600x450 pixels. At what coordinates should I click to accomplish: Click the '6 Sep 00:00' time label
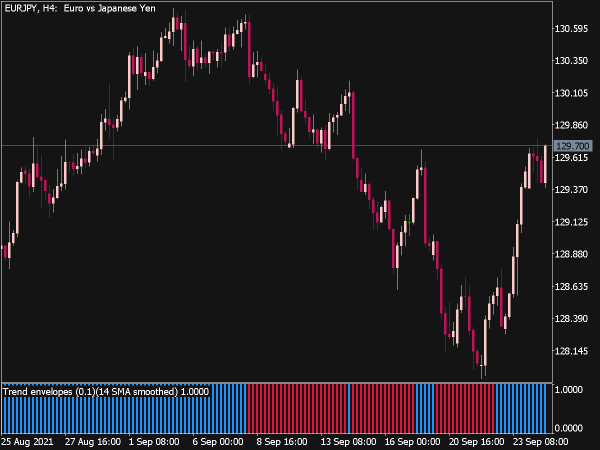pyautogui.click(x=218, y=442)
